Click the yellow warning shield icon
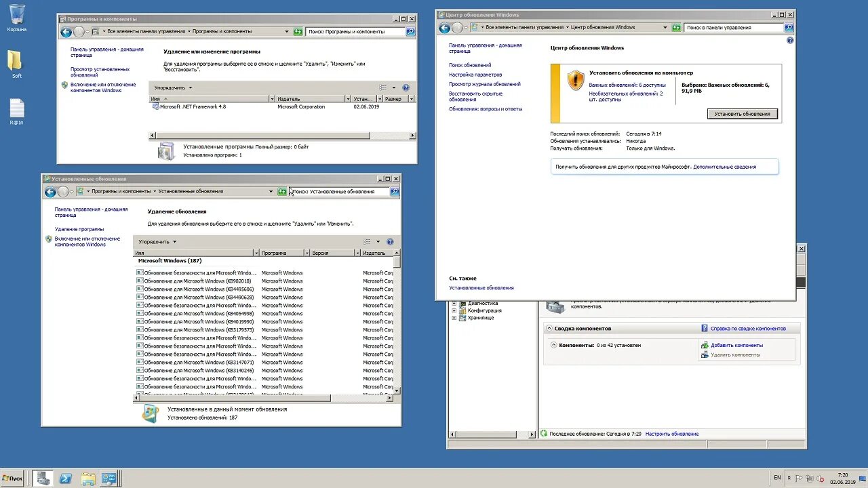This screenshot has width=868, height=488. pos(575,80)
